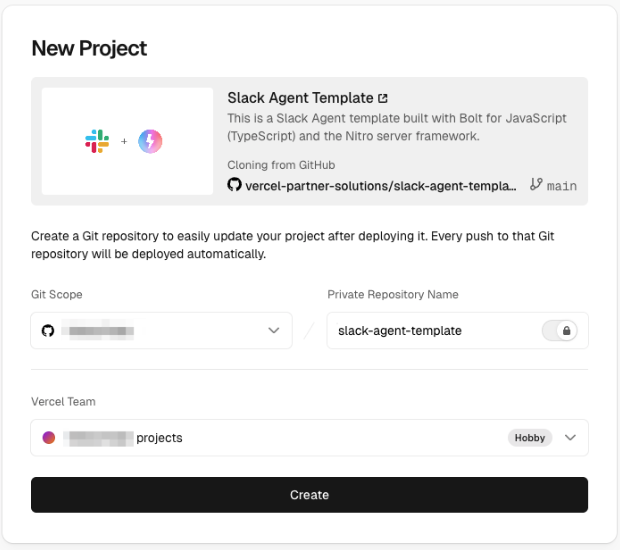Click the Slack logo in the template preview
Viewport: 620px width, 550px height.
(x=97, y=142)
